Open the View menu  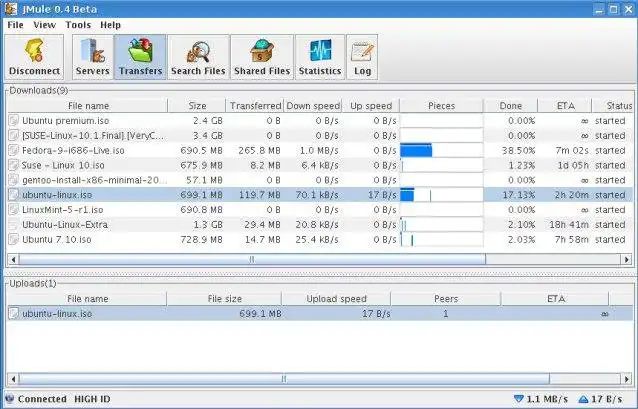(x=44, y=25)
